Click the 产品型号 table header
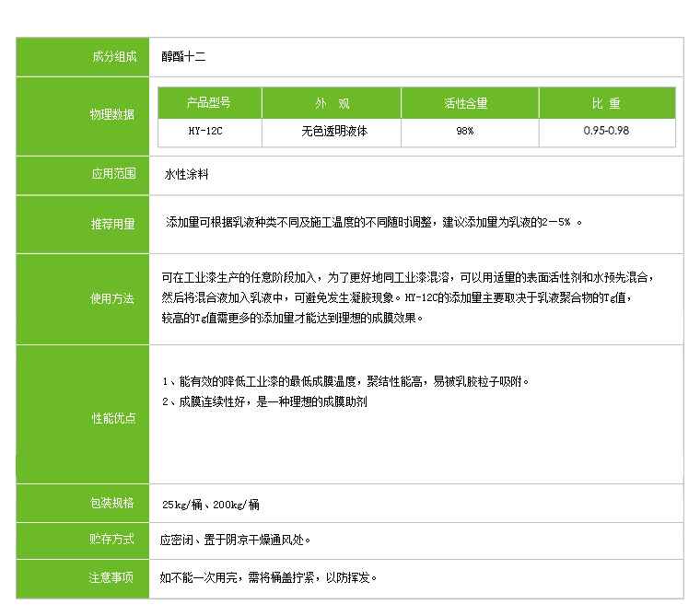 [209, 103]
